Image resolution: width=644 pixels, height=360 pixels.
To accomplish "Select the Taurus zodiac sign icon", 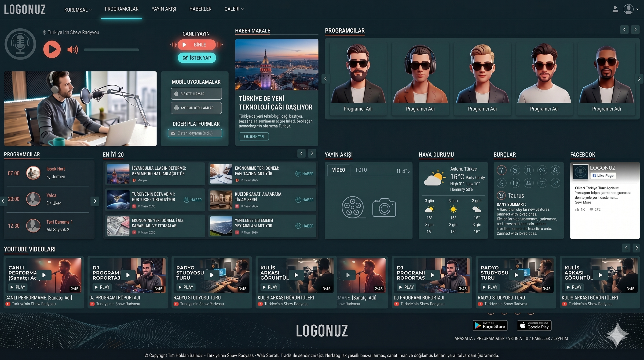I will pos(515,170).
